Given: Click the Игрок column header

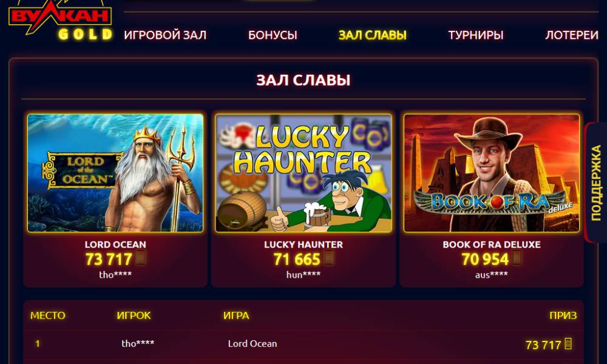Looking at the screenshot, I should point(134,315).
